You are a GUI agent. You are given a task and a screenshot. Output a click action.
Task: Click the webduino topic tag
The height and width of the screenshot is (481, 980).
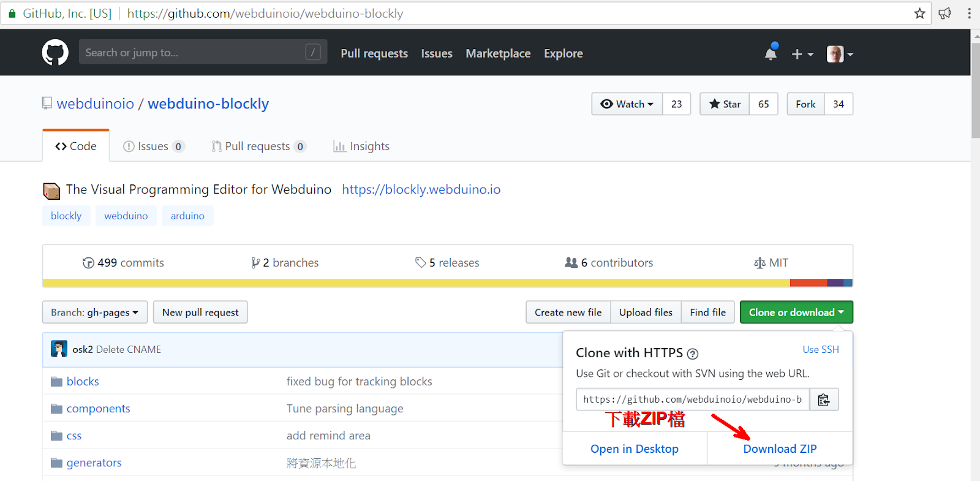[x=126, y=216]
